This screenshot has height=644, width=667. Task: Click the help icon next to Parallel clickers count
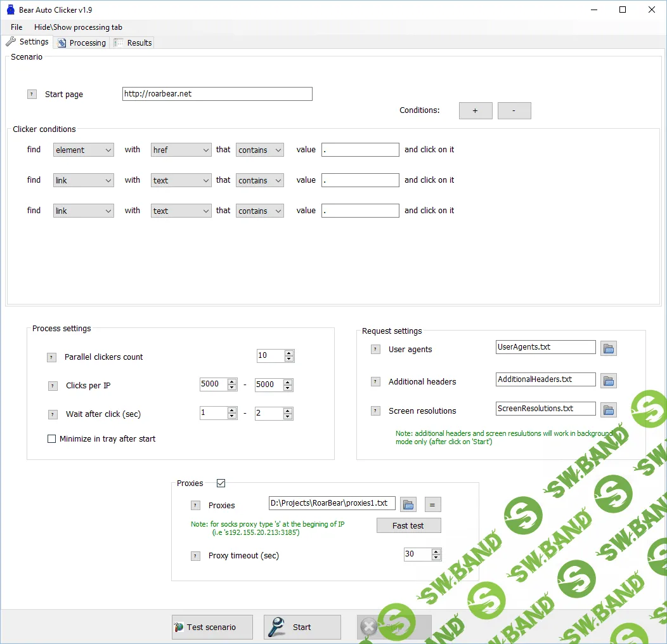[x=51, y=357]
